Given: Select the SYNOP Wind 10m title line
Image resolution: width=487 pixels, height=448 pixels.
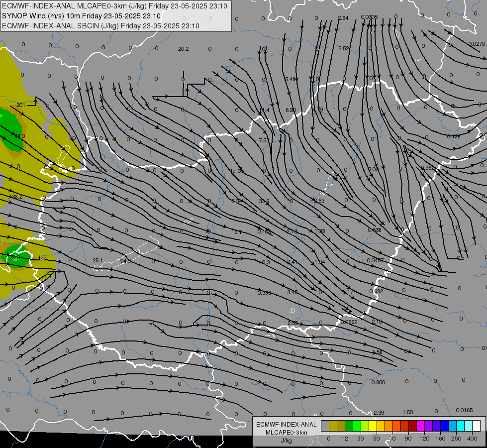Looking at the screenshot, I should (81, 16).
